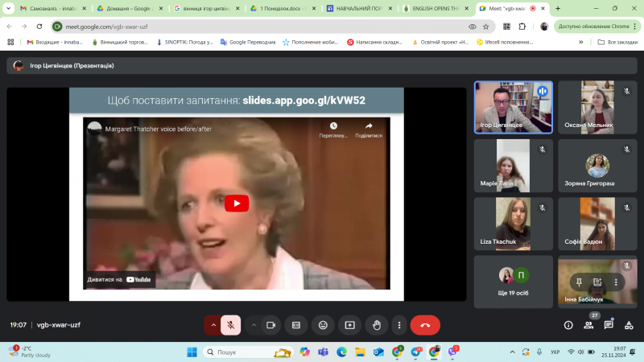Open the Margaret Thatcher video title
Screen dimensions: 644x362
click(158, 129)
